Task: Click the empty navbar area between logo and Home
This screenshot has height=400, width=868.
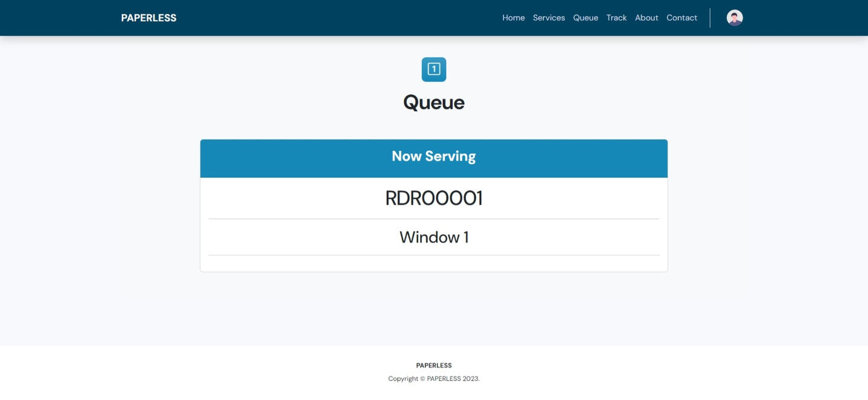Action: tap(338, 18)
